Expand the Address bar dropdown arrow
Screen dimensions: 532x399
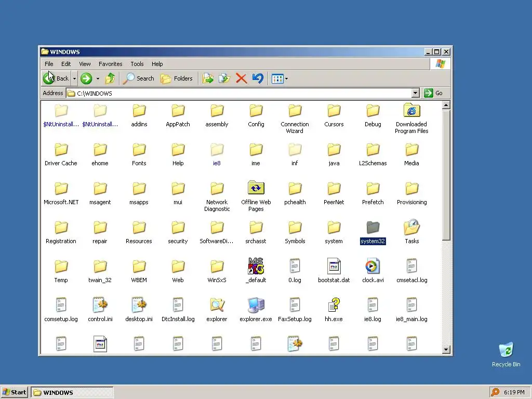click(x=415, y=93)
